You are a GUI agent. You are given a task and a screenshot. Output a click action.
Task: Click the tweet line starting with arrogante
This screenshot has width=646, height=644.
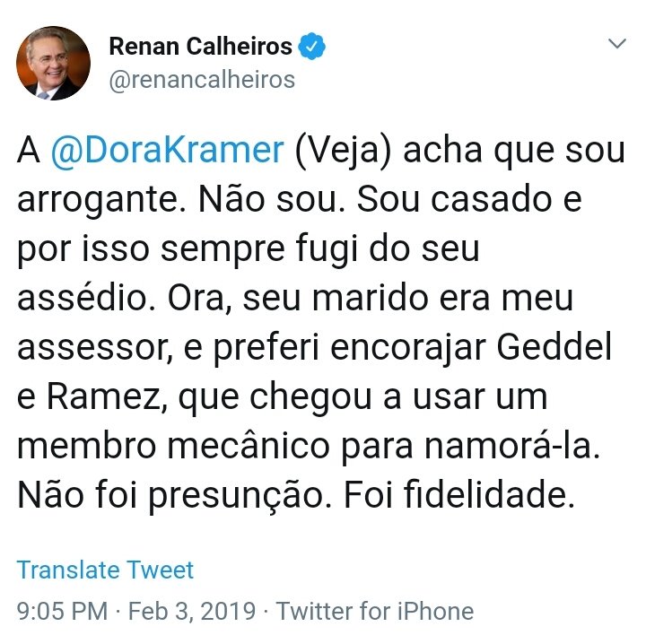[300, 200]
